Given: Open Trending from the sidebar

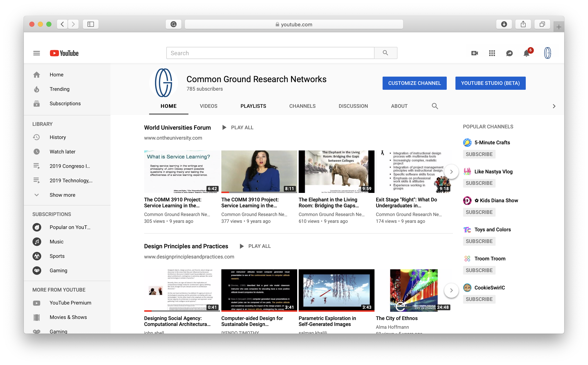Looking at the screenshot, I should pyautogui.click(x=67, y=89).
